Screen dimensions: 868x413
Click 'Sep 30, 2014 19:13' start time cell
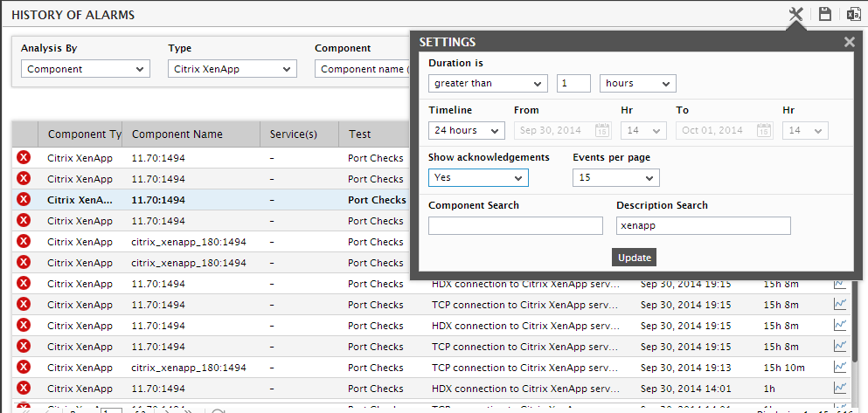click(686, 368)
